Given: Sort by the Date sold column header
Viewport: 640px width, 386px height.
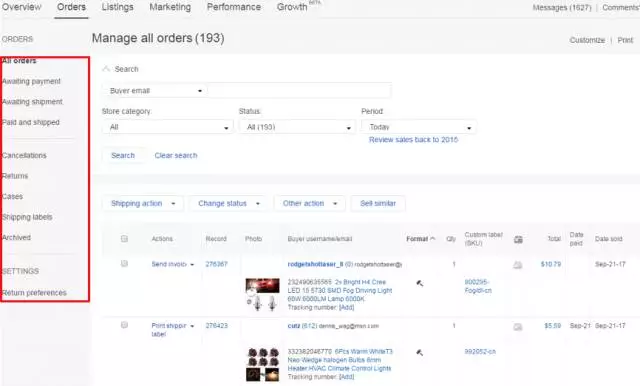Looking at the screenshot, I should pyautogui.click(x=609, y=239).
